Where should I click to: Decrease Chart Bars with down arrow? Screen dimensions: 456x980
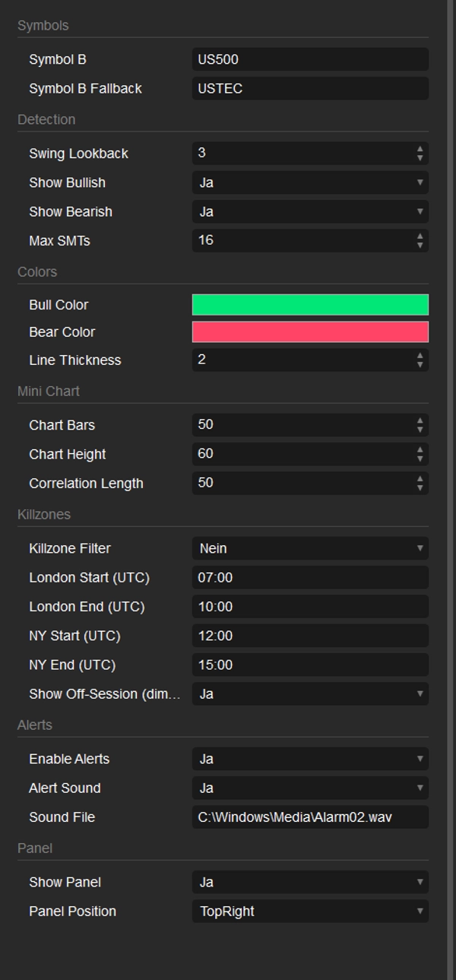420,430
